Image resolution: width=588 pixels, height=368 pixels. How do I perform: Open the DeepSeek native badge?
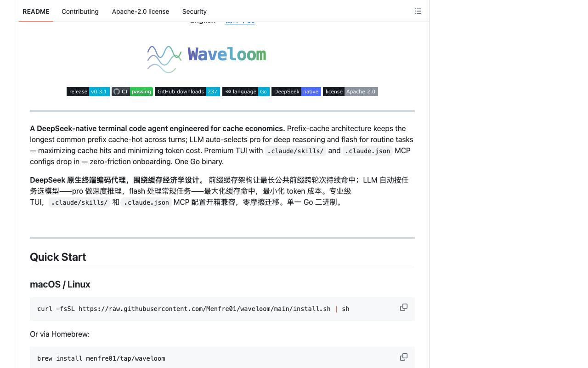[x=296, y=92]
